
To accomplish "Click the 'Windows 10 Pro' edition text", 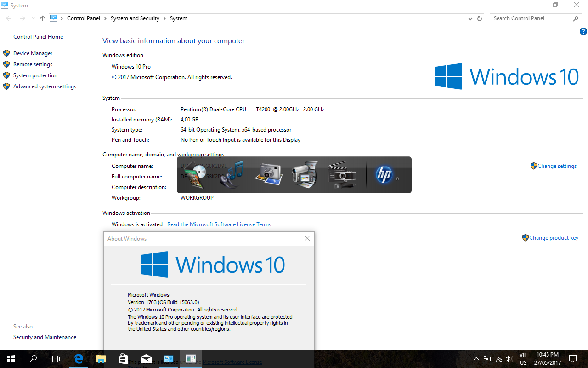I will coord(131,67).
